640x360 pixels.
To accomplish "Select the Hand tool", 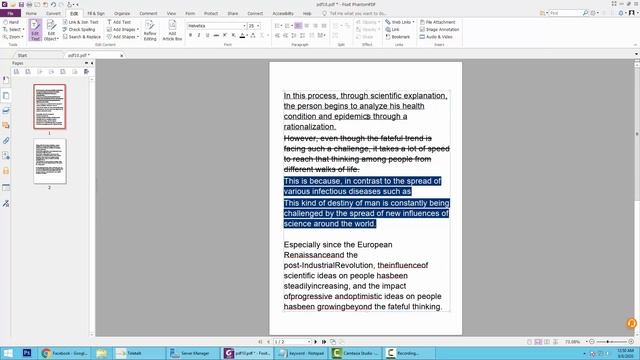I will click(11, 22).
